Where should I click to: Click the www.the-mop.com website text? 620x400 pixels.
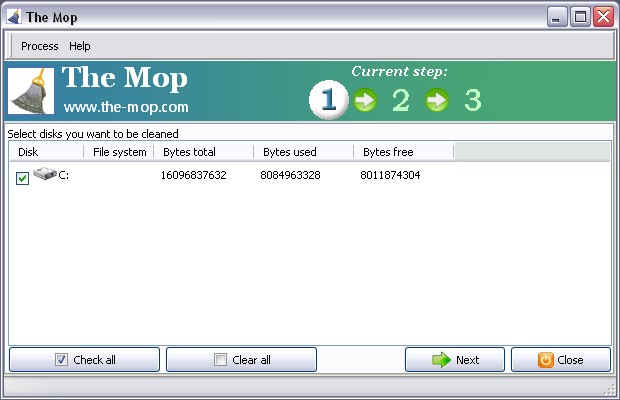coord(126,107)
